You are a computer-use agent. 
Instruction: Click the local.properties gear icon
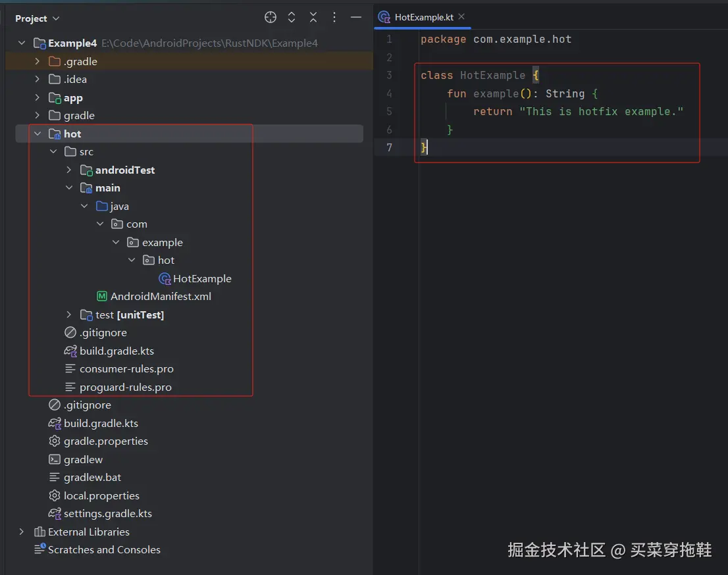tap(55, 495)
